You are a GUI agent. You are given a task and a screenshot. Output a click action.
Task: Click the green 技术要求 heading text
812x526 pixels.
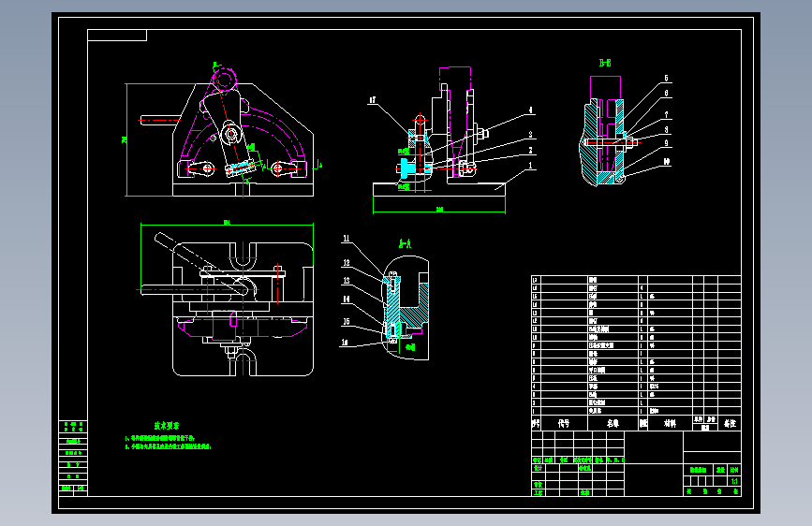click(167, 426)
